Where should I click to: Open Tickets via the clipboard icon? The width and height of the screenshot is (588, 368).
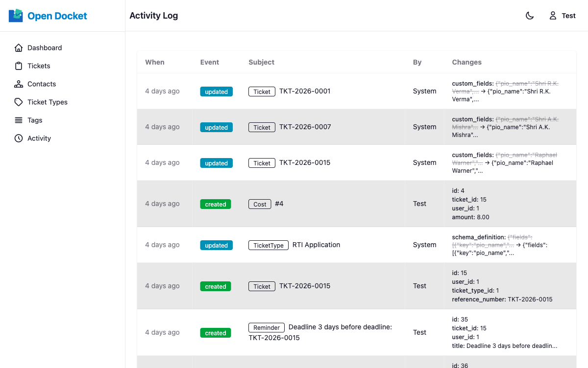[x=19, y=66]
